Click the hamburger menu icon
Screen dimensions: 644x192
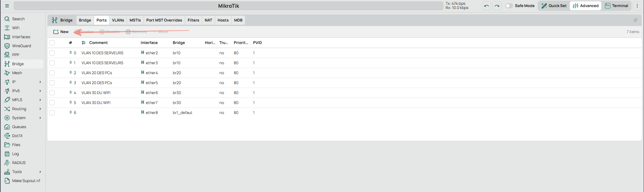[7, 6]
